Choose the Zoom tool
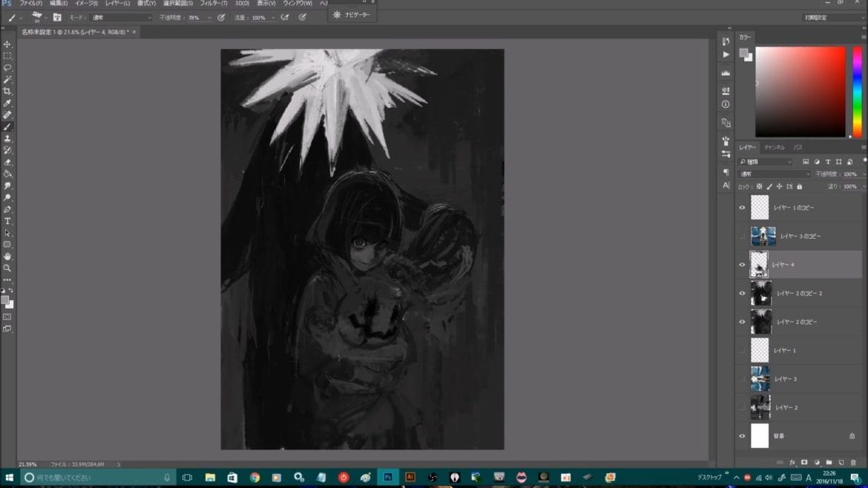The image size is (868, 488). tap(9, 268)
